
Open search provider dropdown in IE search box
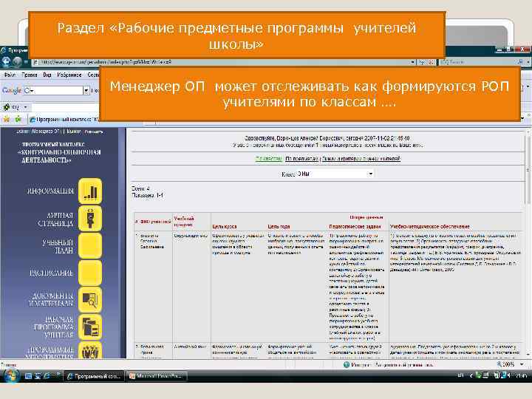coord(528,62)
